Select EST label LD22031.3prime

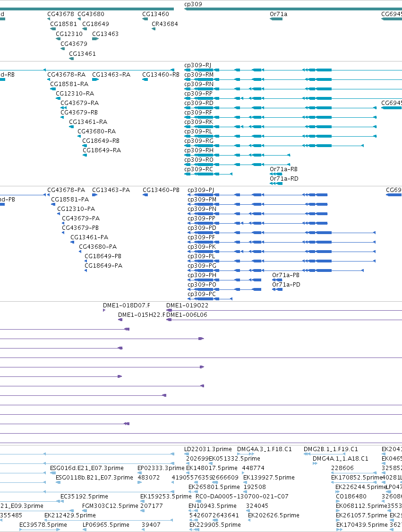point(208,449)
